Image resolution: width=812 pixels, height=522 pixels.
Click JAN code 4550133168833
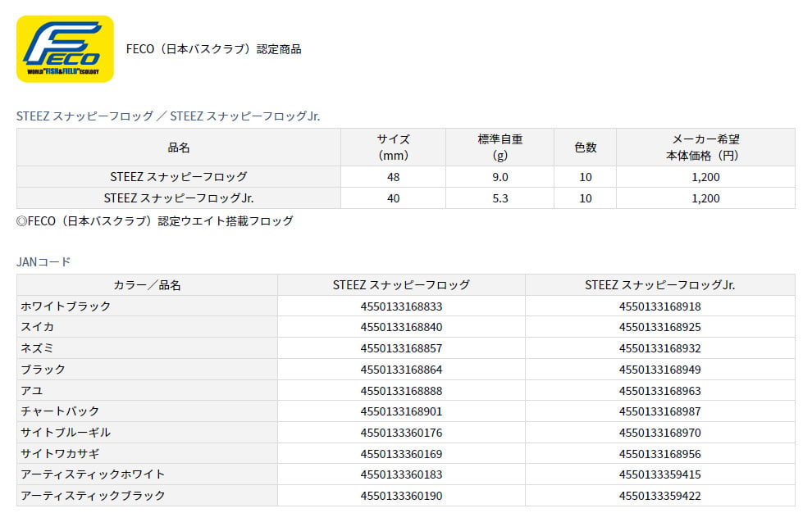401,306
